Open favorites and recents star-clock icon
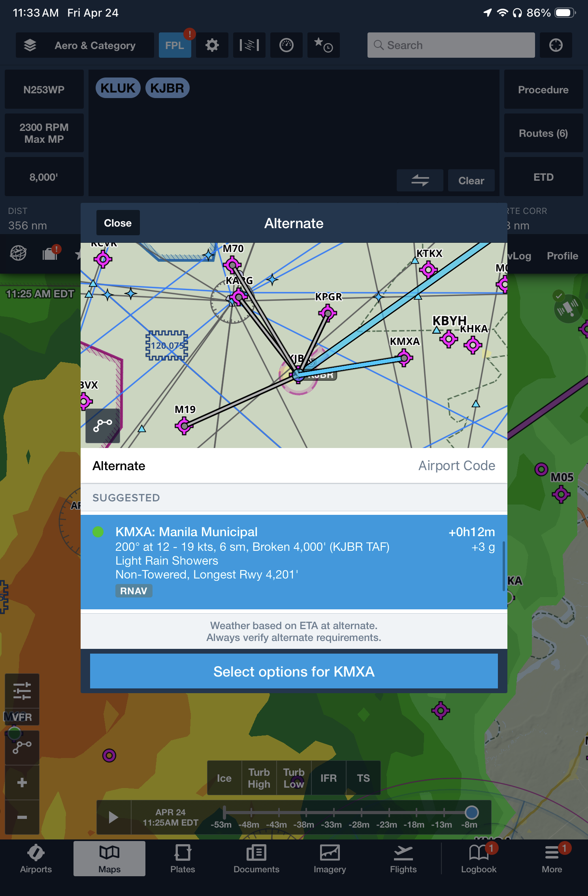This screenshot has height=896, width=588. click(x=323, y=45)
